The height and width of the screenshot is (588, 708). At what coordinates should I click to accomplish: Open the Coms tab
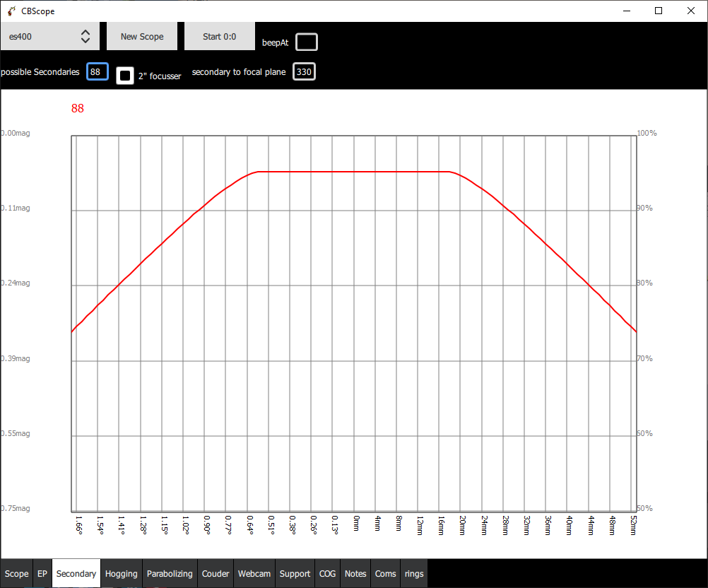tap(386, 574)
